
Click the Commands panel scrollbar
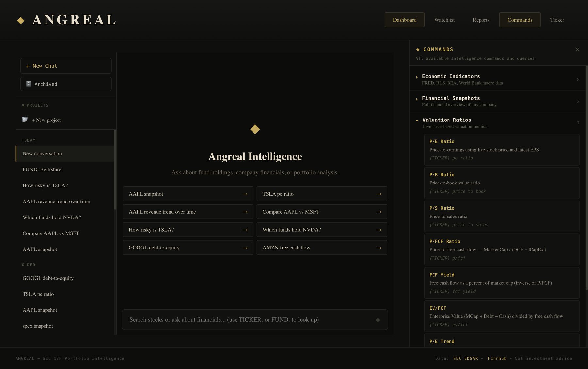[x=586, y=178]
